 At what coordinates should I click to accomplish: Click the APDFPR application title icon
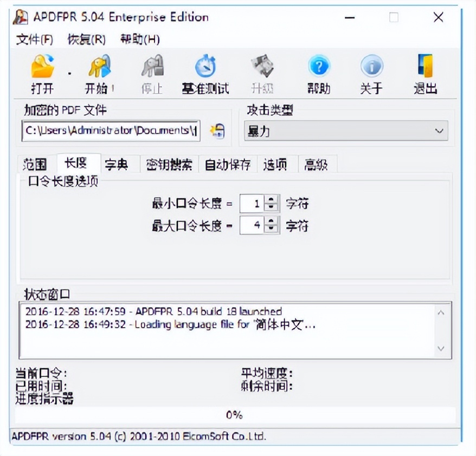[x=21, y=17]
